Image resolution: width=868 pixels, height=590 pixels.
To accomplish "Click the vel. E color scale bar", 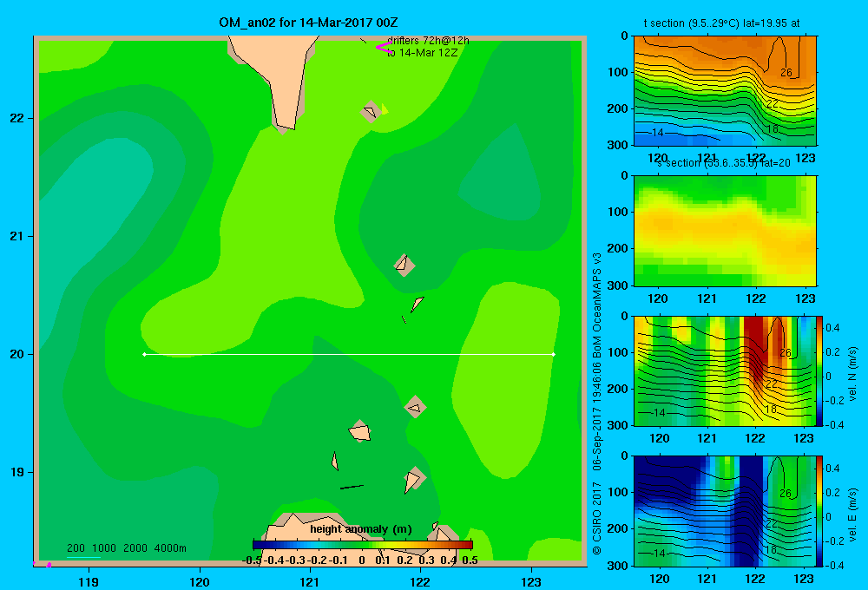I will [819, 511].
